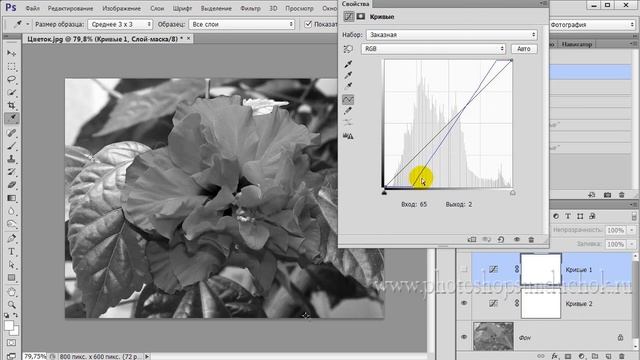The height and width of the screenshot is (360, 640).
Task: Open the Образец sample layers dropdown
Action: pos(242,24)
